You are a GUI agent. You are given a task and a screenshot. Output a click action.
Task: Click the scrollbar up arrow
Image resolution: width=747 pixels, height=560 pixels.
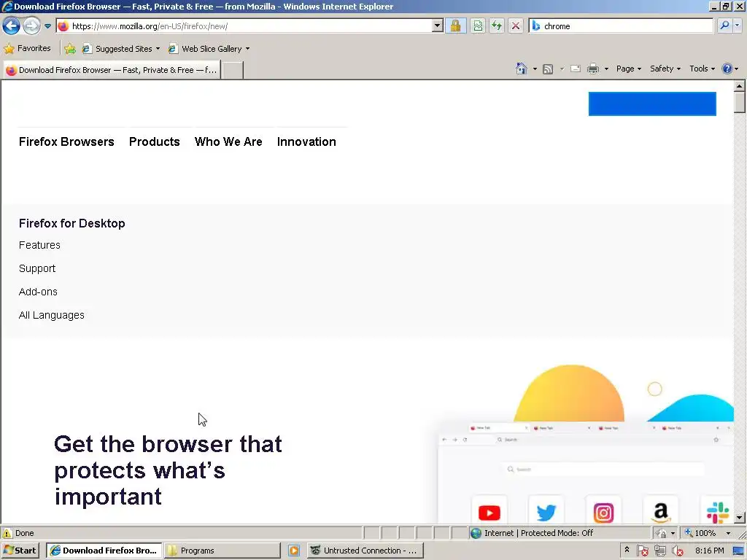[740, 86]
